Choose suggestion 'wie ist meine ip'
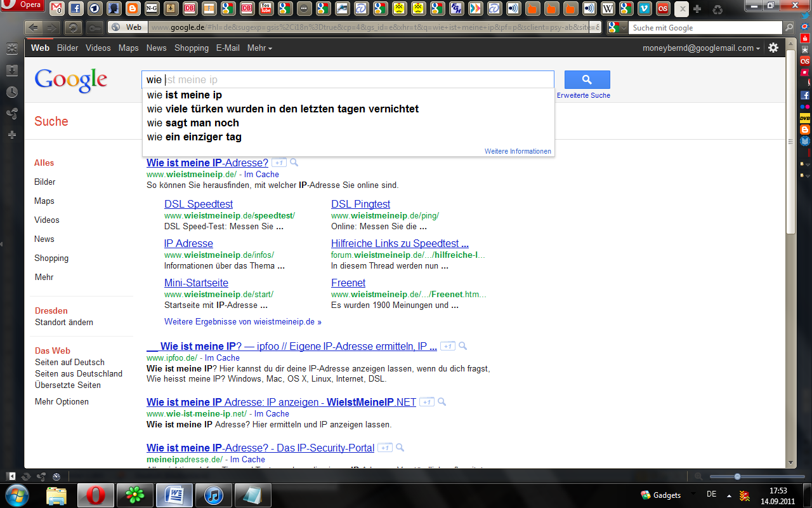 (348, 95)
